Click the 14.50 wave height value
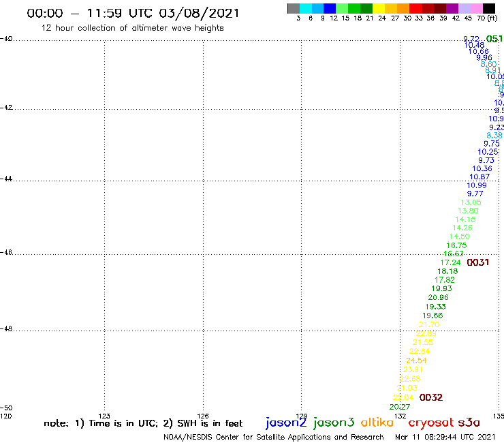The width and height of the screenshot is (504, 443). tap(460, 236)
